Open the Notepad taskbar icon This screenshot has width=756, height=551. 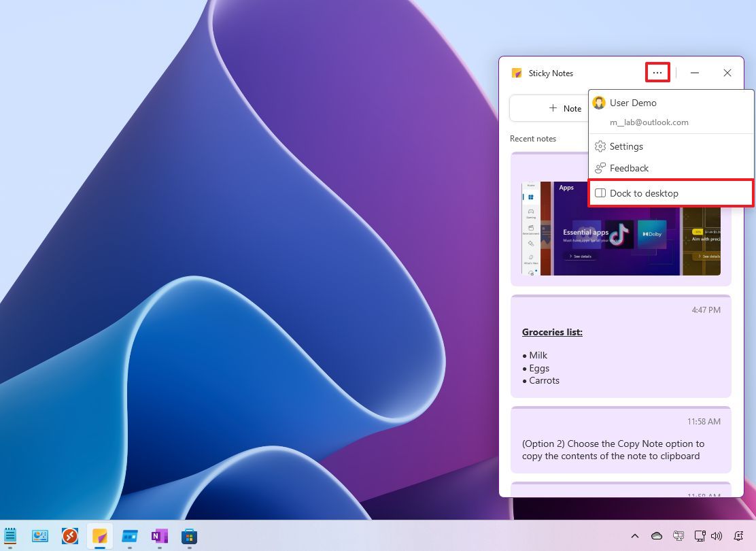tap(10, 535)
